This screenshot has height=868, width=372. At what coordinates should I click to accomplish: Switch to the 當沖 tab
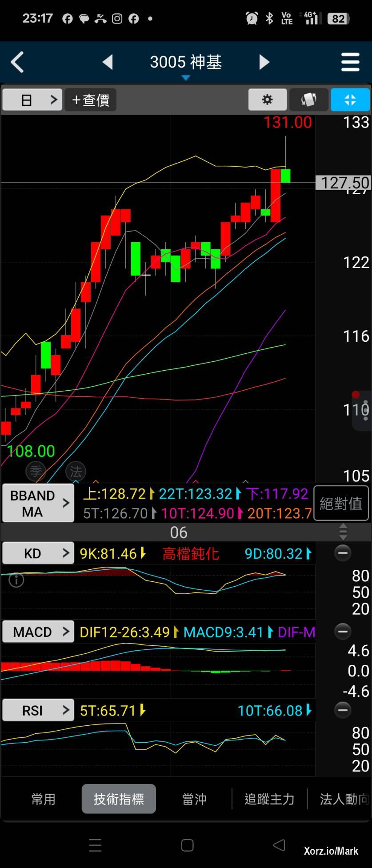[x=194, y=799]
